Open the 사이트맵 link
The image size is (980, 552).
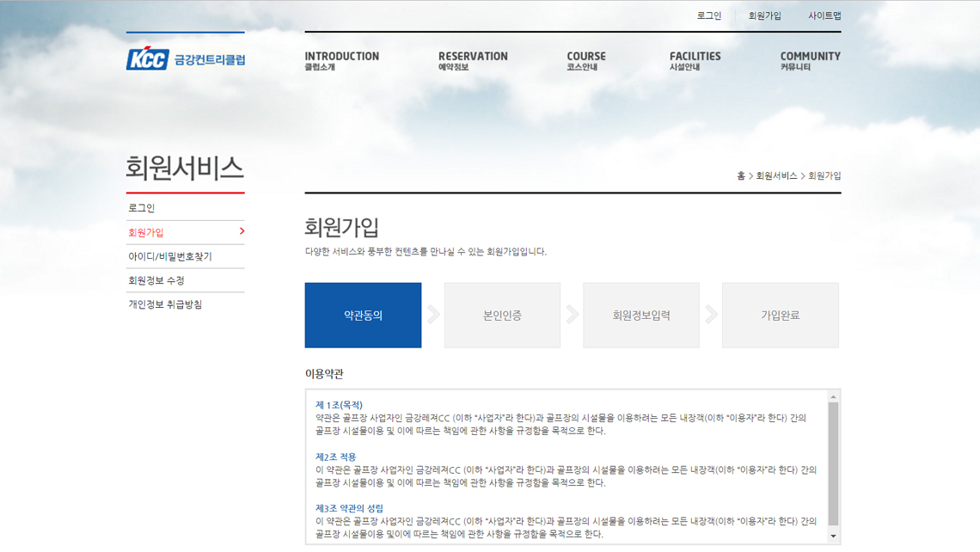[824, 15]
